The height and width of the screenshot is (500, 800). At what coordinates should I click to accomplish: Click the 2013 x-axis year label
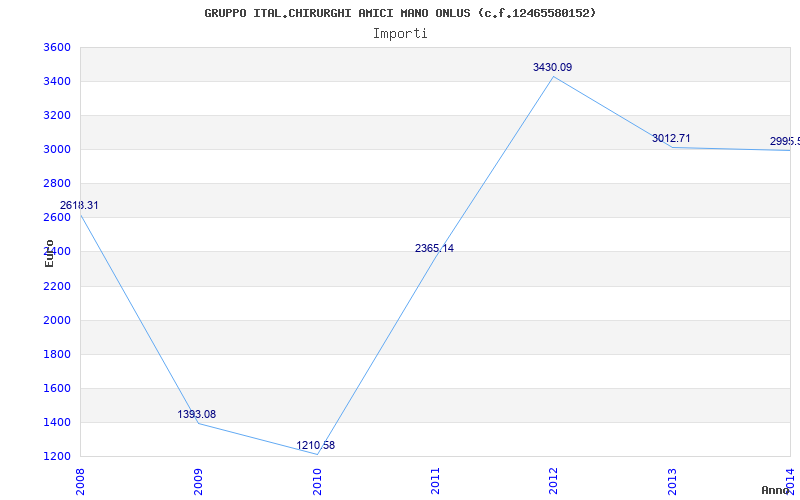point(672,481)
